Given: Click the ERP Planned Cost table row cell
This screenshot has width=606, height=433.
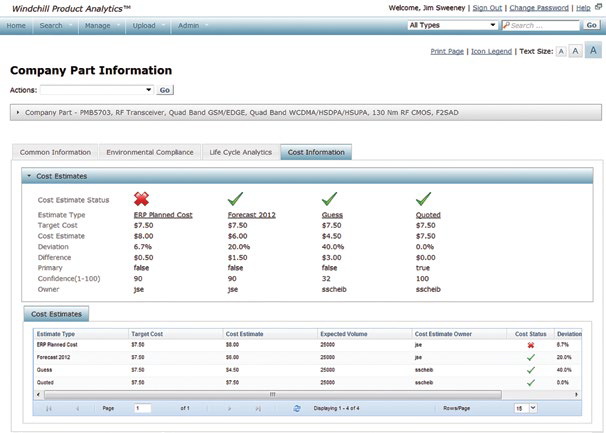Looking at the screenshot, I should (x=57, y=345).
